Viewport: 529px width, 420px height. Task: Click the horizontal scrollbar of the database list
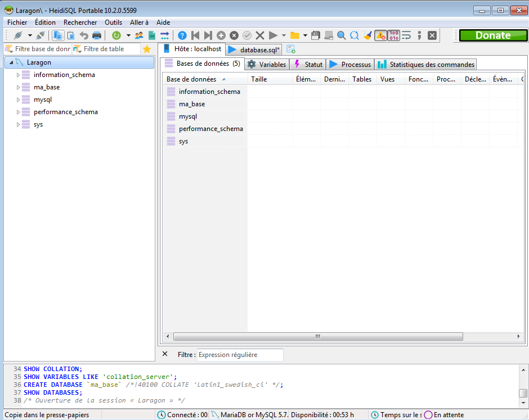coord(318,336)
